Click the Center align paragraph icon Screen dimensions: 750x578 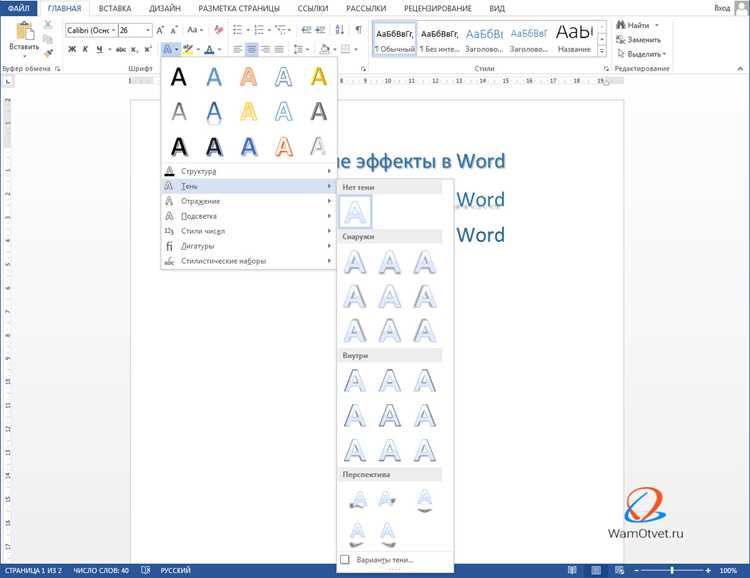coord(252,49)
